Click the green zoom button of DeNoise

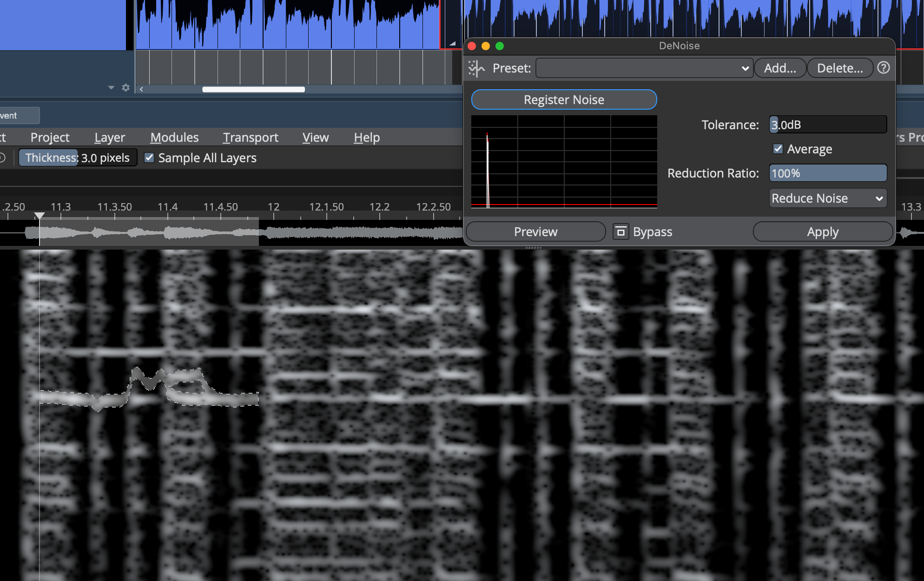(500, 46)
